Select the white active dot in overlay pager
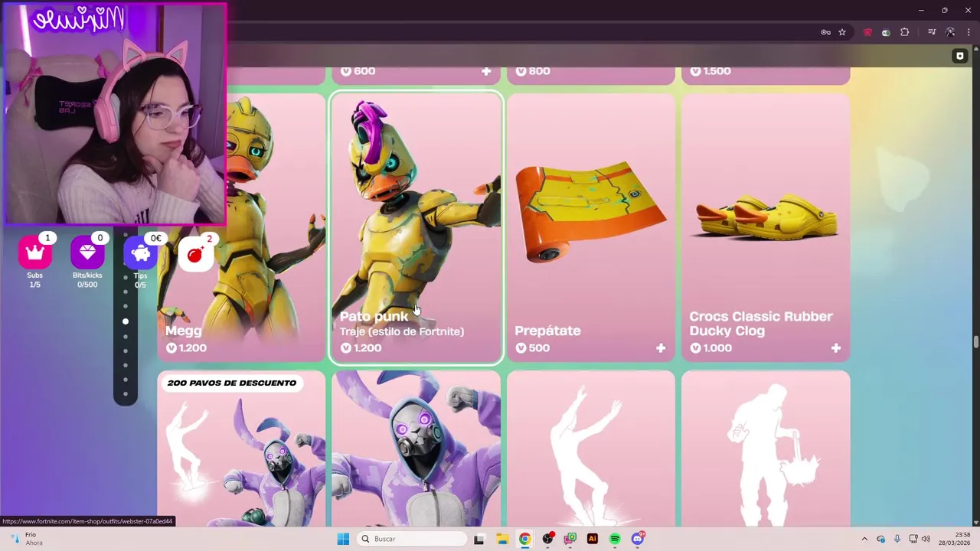The image size is (980, 551). [x=126, y=321]
